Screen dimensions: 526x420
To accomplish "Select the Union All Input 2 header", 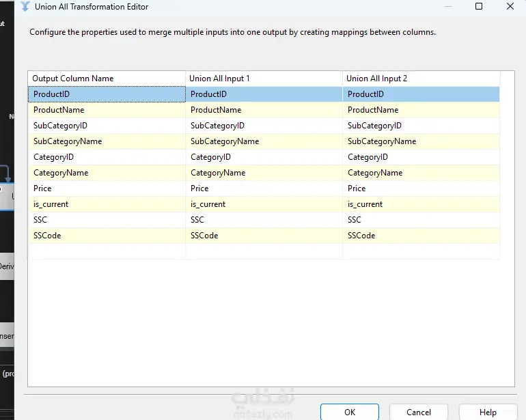I will pos(421,79).
